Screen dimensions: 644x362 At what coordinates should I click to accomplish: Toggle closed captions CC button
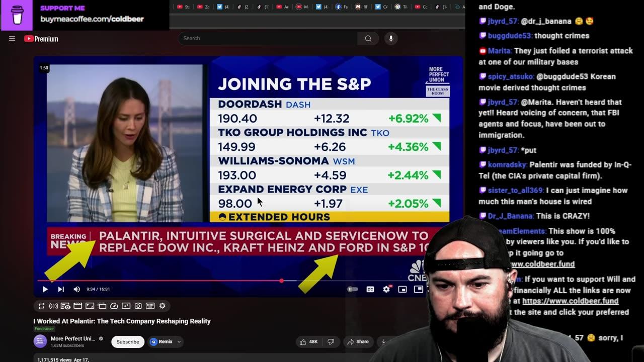pos(370,289)
